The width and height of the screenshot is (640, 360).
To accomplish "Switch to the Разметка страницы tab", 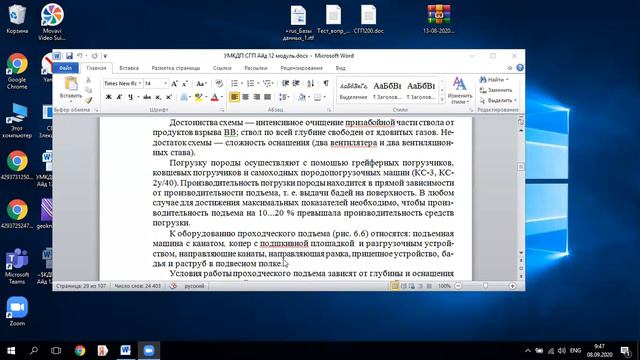I will 176,68.
